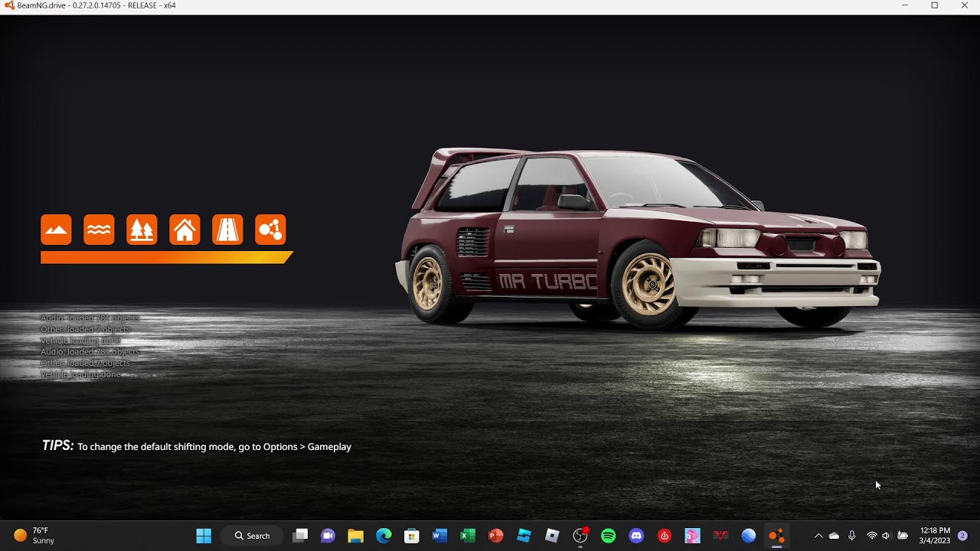Open the gray Roblox taskbar icon
The width and height of the screenshot is (980, 551).
(552, 536)
